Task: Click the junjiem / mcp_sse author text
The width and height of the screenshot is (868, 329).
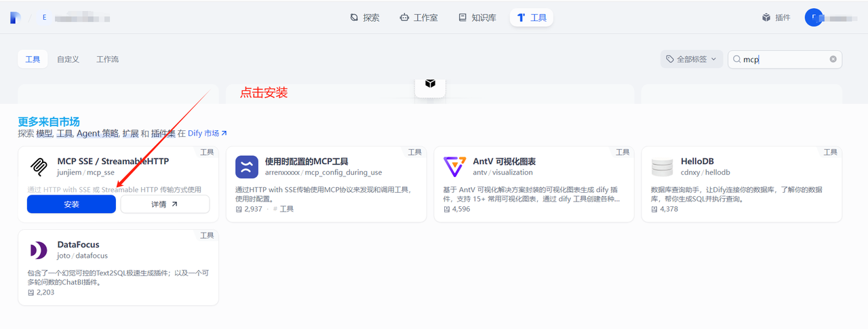Action: (86, 172)
